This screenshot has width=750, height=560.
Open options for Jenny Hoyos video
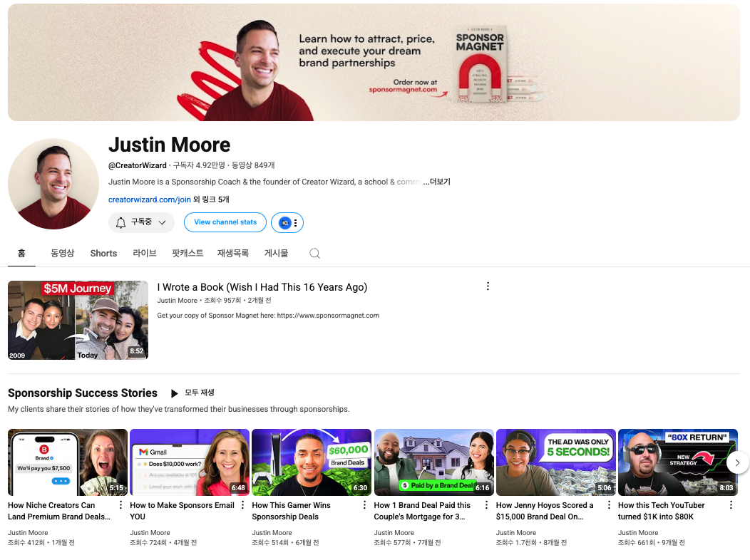point(609,505)
